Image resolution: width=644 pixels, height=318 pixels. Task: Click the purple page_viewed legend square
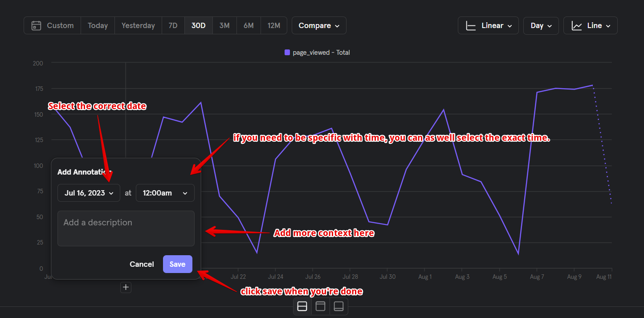pos(288,52)
